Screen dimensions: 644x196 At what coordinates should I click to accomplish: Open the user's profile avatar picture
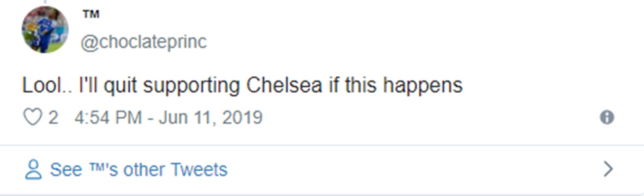(x=45, y=30)
